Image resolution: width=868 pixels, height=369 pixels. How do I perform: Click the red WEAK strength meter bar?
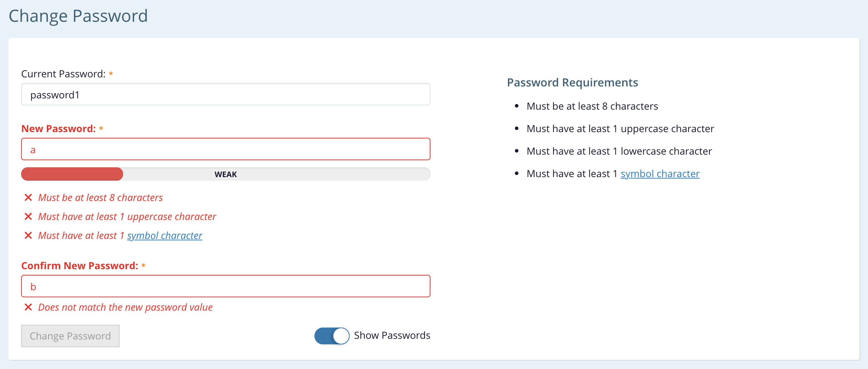(x=72, y=174)
